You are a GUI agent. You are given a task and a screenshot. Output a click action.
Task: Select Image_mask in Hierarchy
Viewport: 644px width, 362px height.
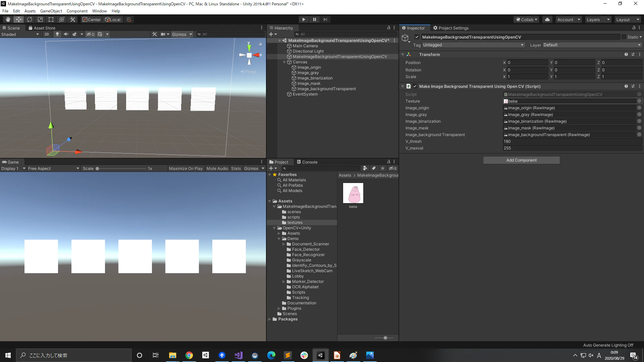click(309, 83)
